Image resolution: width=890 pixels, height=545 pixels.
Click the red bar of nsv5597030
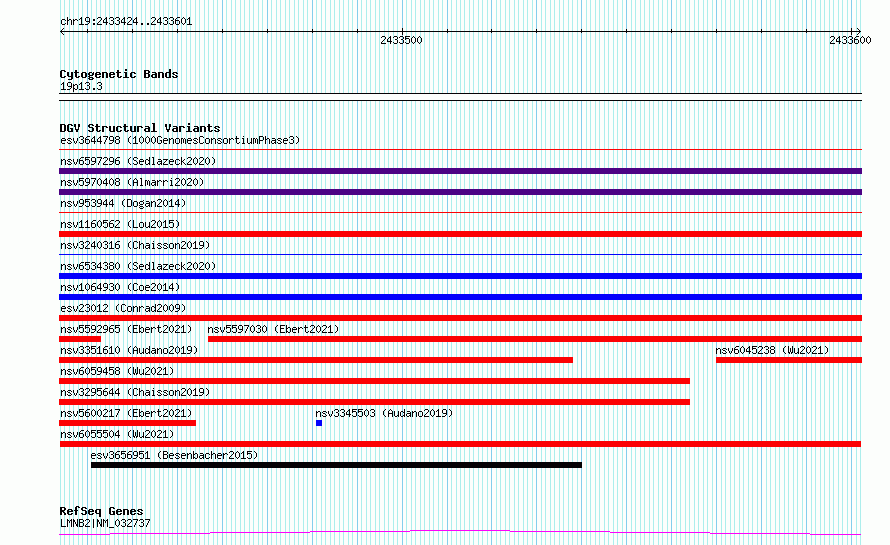(535, 339)
